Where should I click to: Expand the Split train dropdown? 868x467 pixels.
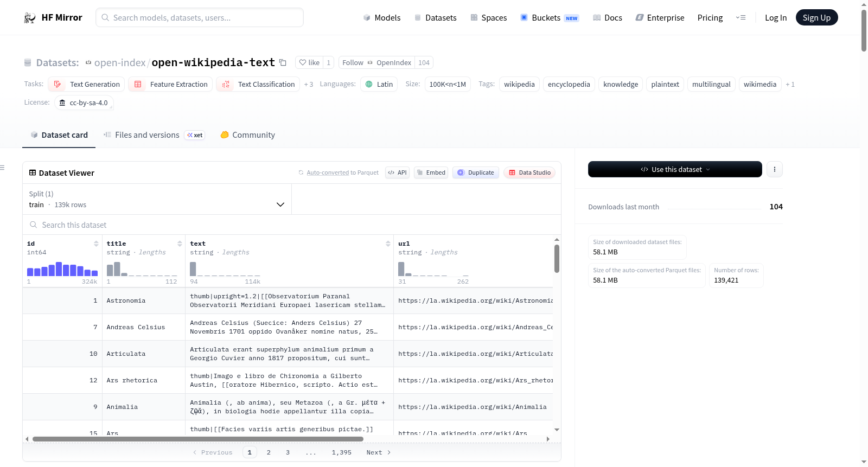[x=157, y=199]
